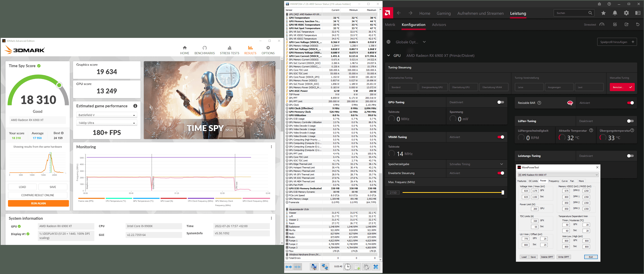Toggle VRAM-Tuning switch
The height and width of the screenshot is (274, 644).
pos(501,137)
